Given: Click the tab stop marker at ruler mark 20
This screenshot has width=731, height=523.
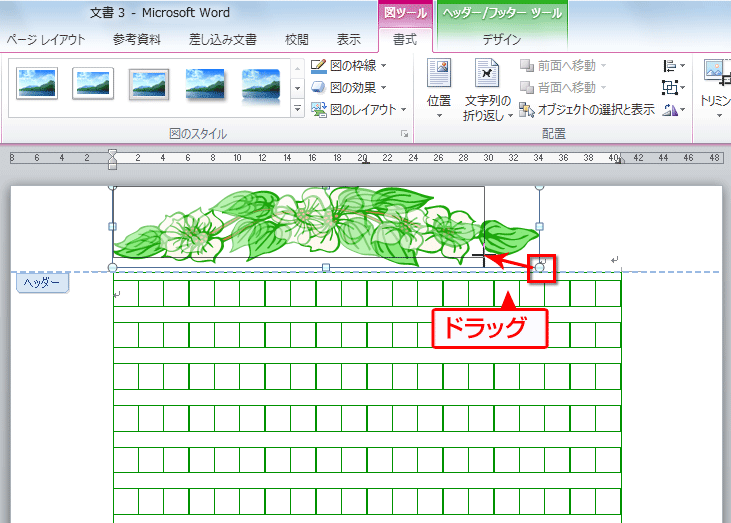Looking at the screenshot, I should click(x=366, y=162).
